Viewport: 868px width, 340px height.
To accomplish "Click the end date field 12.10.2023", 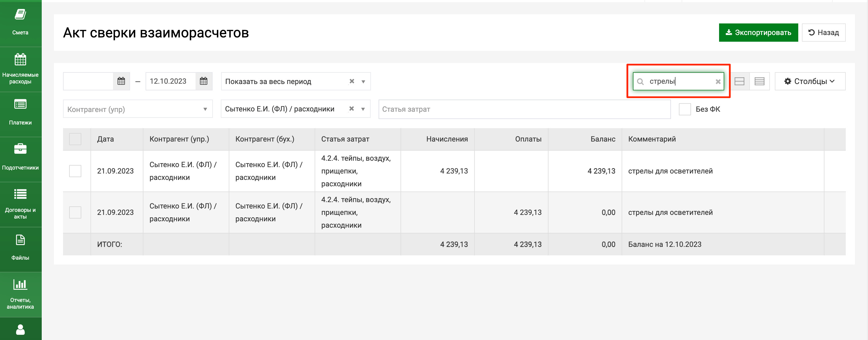I will point(171,81).
